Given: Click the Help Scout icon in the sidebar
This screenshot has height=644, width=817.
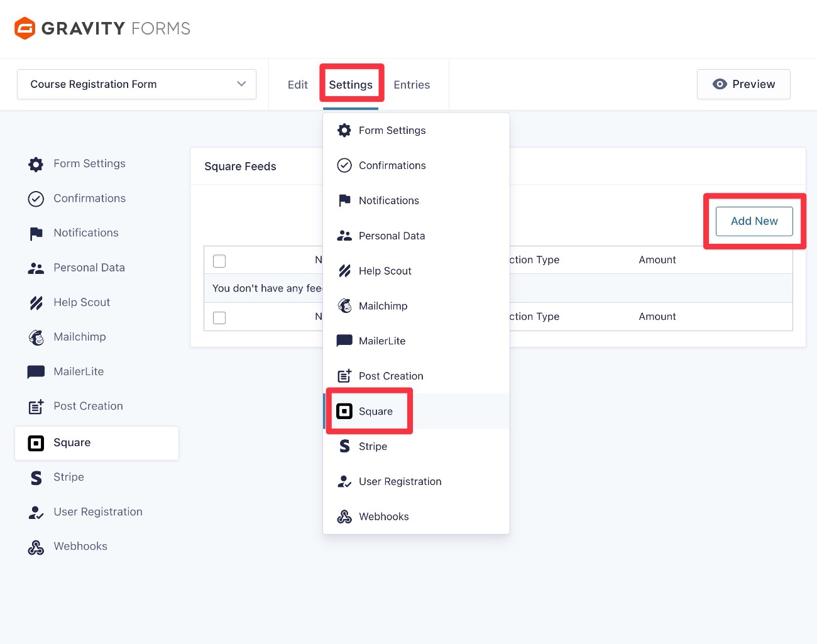Looking at the screenshot, I should pos(36,302).
